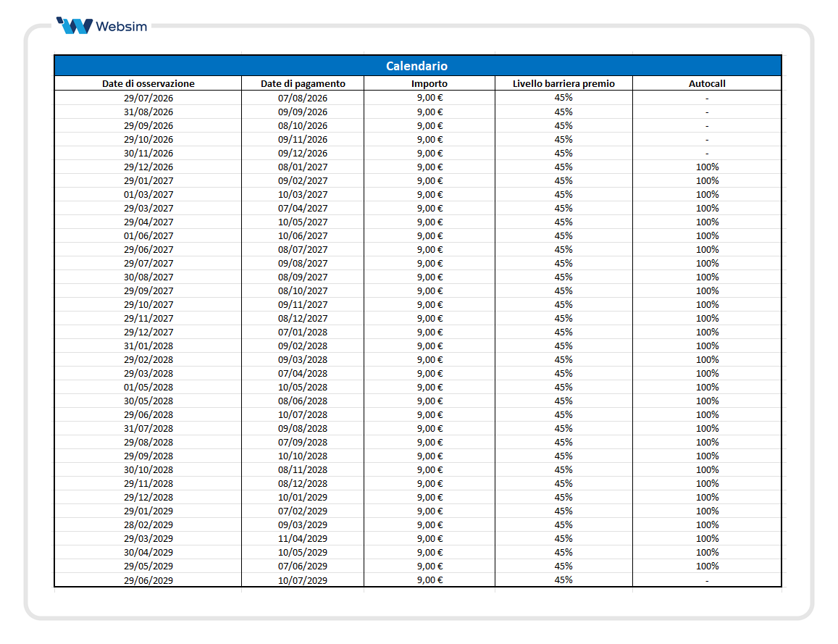
Task: Click Autocall 100% in the 29/05/2029 row
Action: coord(707,566)
